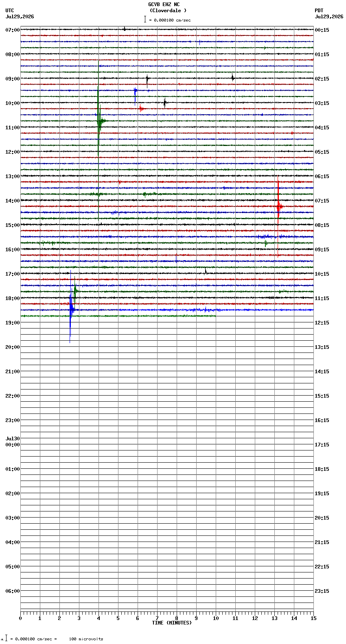Click the (Cloverdale) station name
This screenshot has width=346, height=644.
tap(168, 11)
